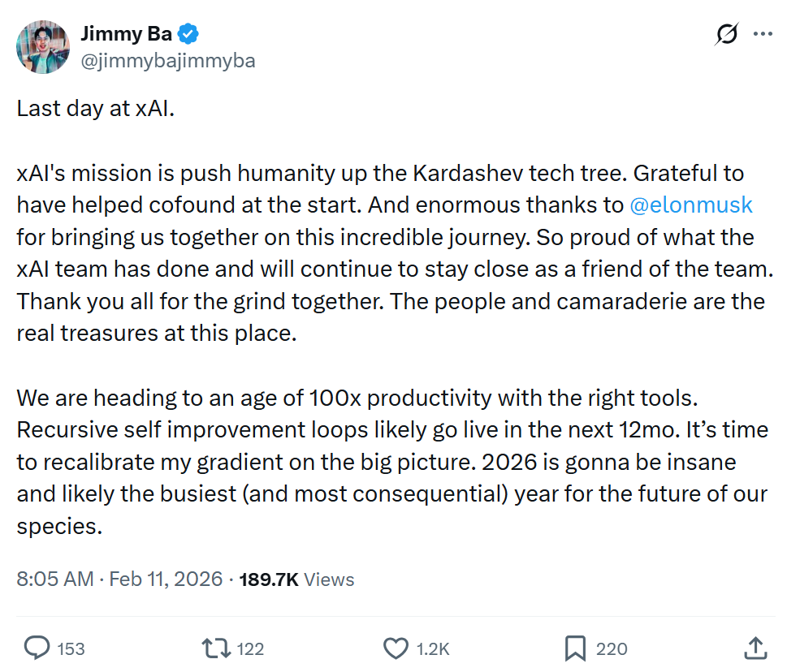Image resolution: width=787 pixels, height=672 pixels.
Task: Like the post with heart icon
Action: (x=396, y=648)
